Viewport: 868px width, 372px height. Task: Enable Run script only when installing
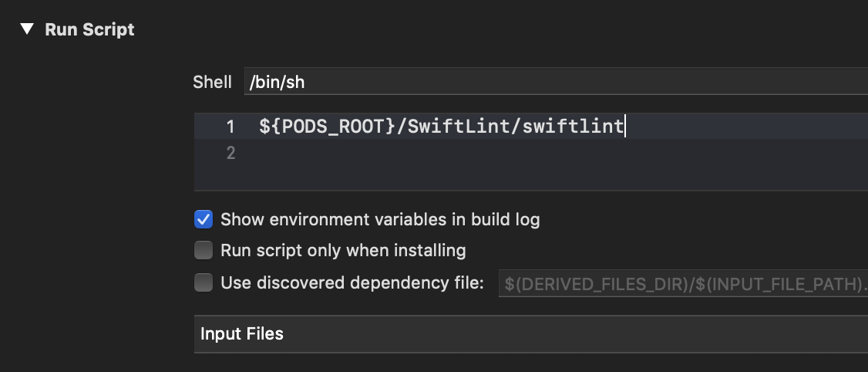point(204,250)
